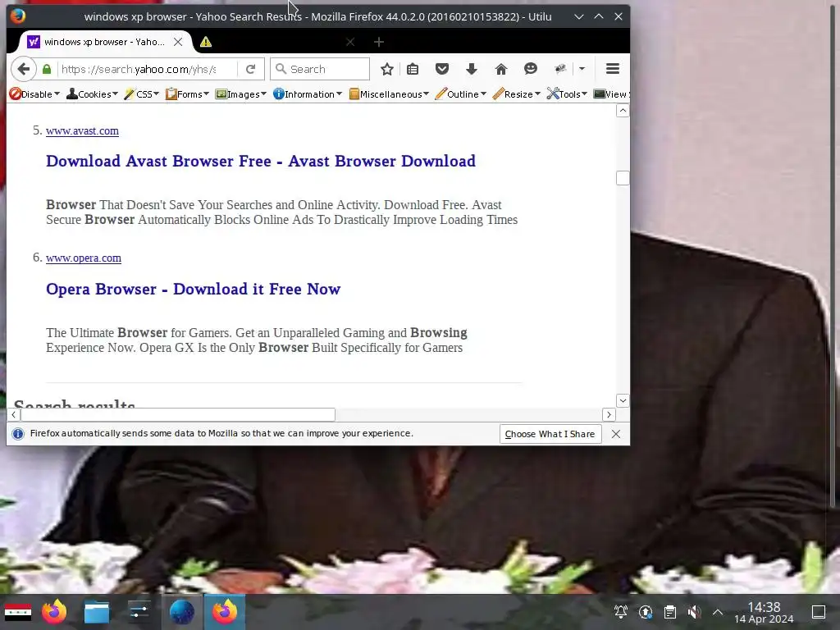The height and width of the screenshot is (630, 840).
Task: Click the horizontal scrollbar left arrow
Action: coord(13,414)
